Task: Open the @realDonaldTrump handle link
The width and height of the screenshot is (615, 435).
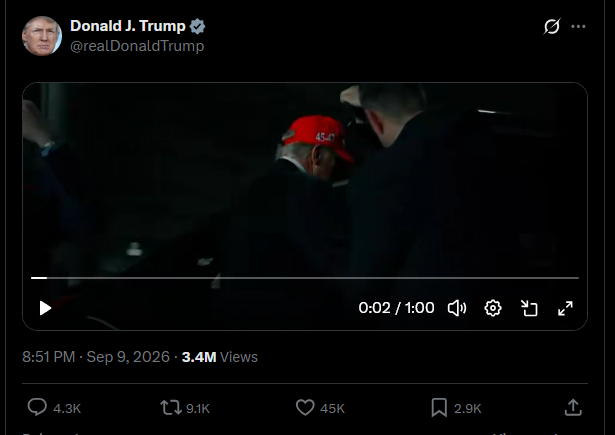Action: click(137, 46)
